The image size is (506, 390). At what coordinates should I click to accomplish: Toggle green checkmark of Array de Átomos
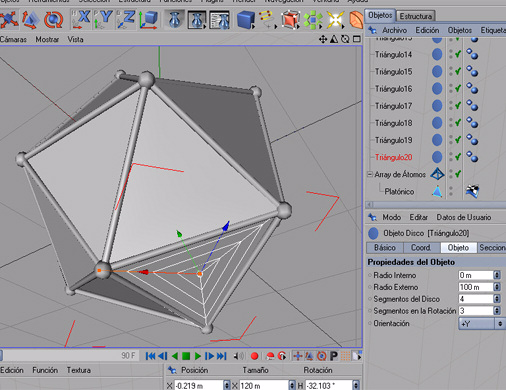coord(458,174)
